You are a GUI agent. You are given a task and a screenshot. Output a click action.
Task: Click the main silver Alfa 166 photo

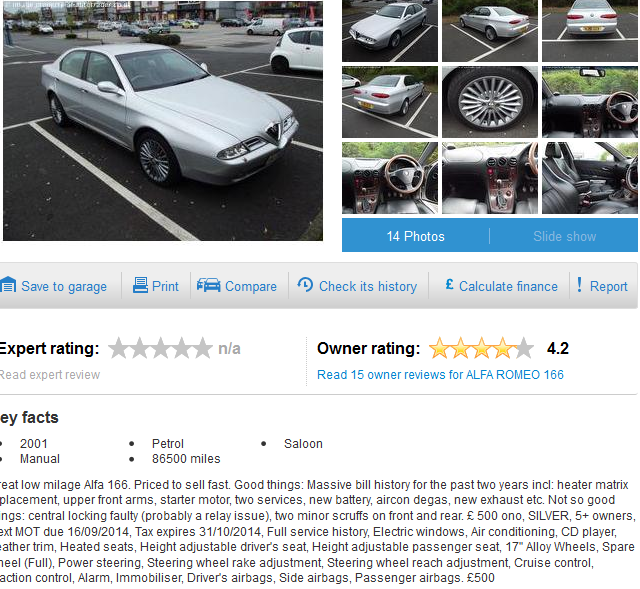[x=163, y=120]
